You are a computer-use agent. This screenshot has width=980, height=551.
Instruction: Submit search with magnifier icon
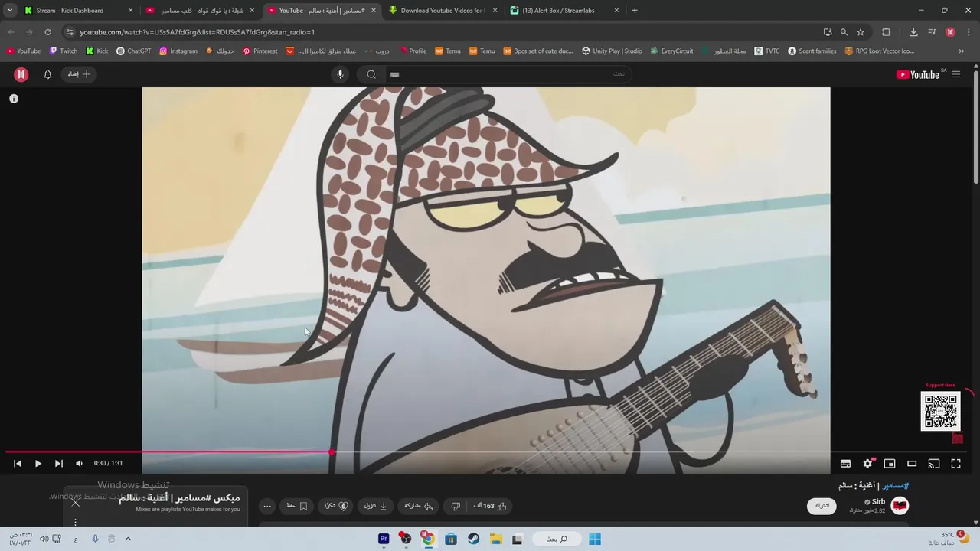371,74
